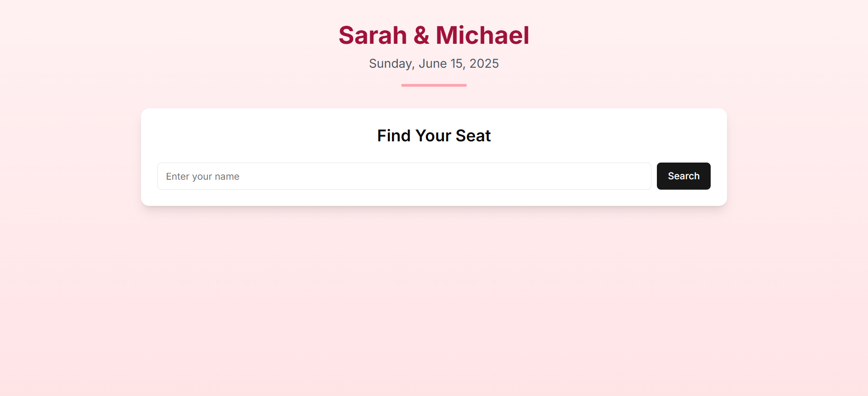
Task: Focus the "Enter your name" input field
Action: 404,176
